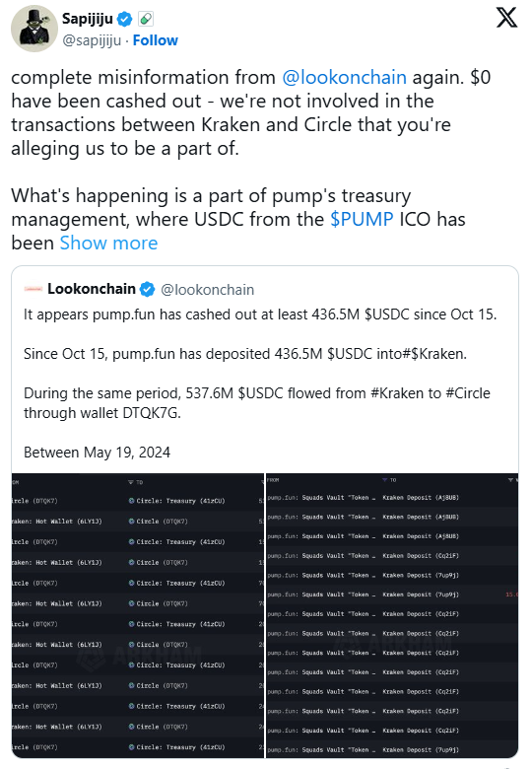Open the @lookonchain mention link
Viewport: 532px width, 769px height.
tap(344, 78)
